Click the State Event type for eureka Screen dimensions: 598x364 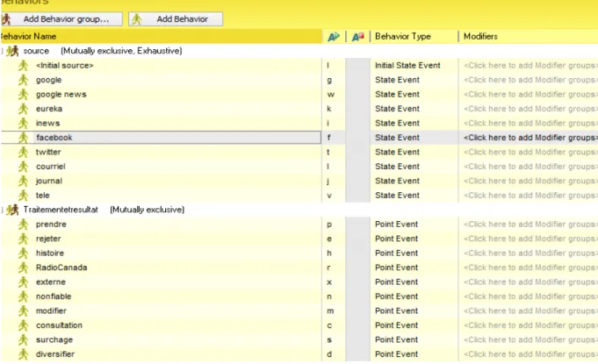[397, 109]
